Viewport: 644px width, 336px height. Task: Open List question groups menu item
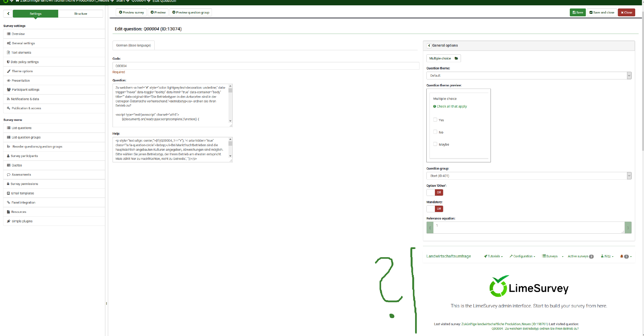tap(26, 137)
